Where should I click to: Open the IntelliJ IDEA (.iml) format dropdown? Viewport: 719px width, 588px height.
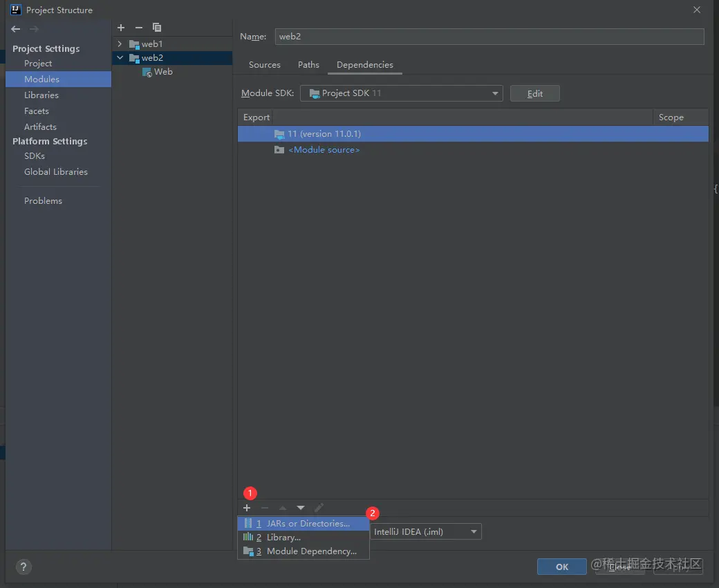tap(426, 531)
